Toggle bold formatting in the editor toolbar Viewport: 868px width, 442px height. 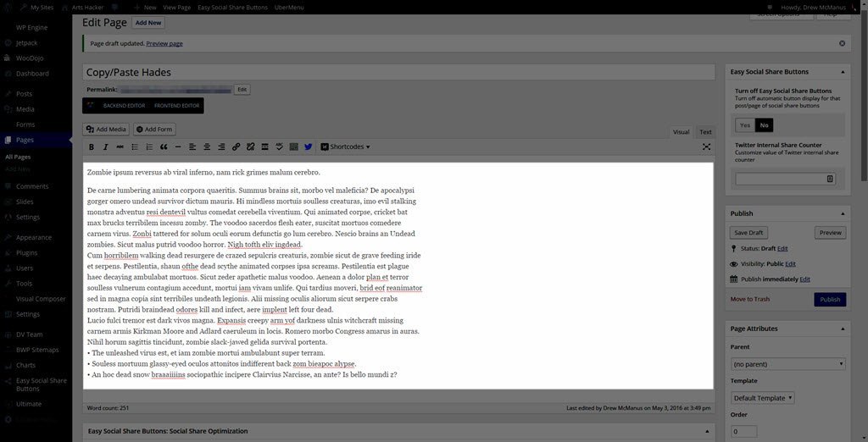(92, 147)
